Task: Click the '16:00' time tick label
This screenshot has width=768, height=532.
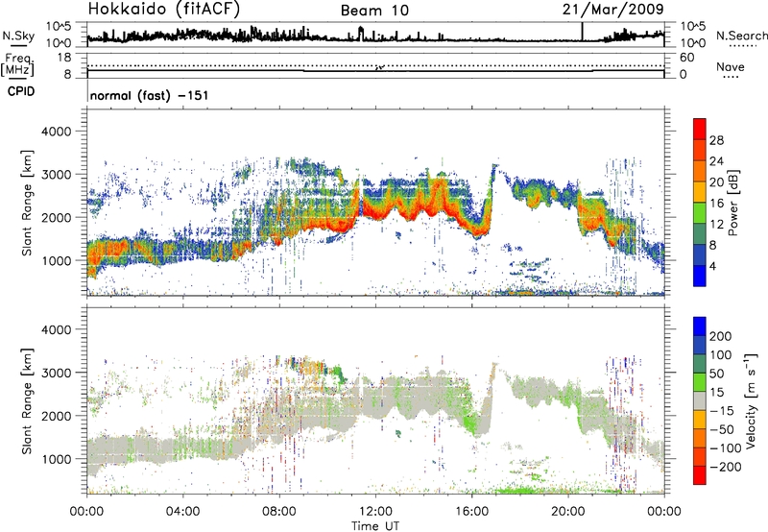Action: 471,512
